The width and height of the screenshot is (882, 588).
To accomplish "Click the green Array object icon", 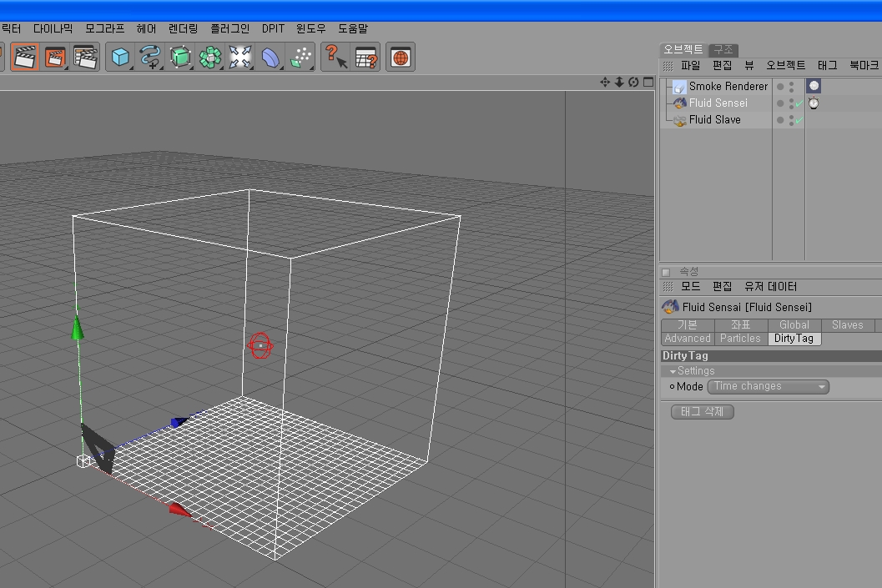I will pos(209,57).
